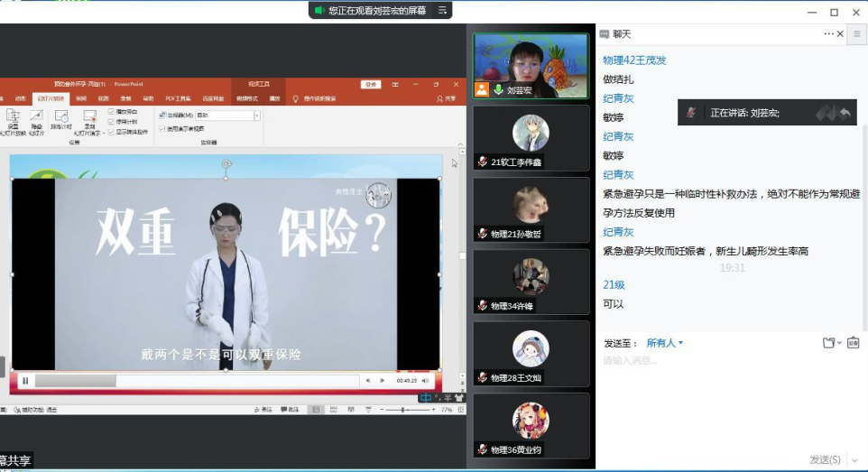Toggle the Use Presenter View checkbox
The width and height of the screenshot is (868, 472).
162,128
